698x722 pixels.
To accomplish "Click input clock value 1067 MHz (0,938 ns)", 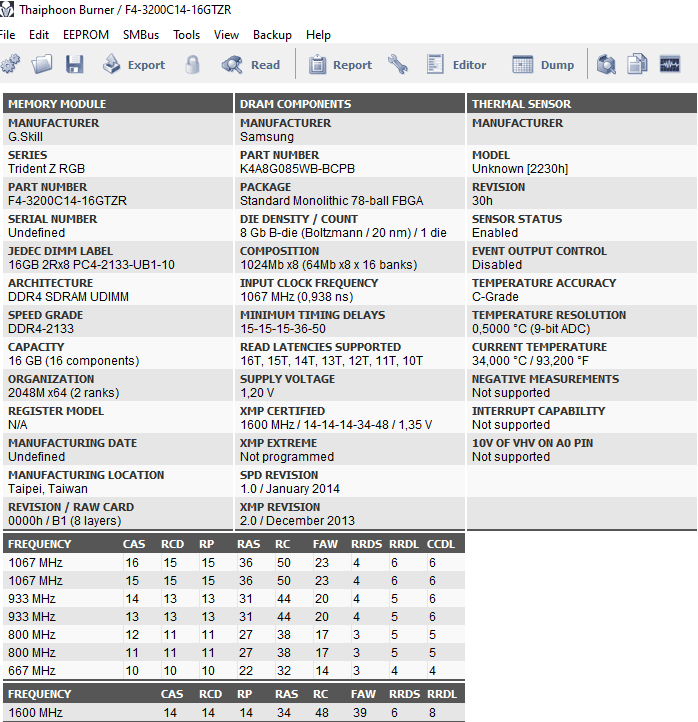I will [x=297, y=297].
